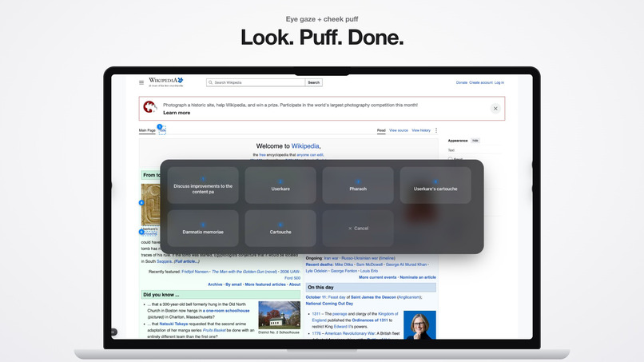Screen dimensions: 644x362
Task: Click the District No. 2 Schoolhouse photo
Action: (x=280, y=315)
